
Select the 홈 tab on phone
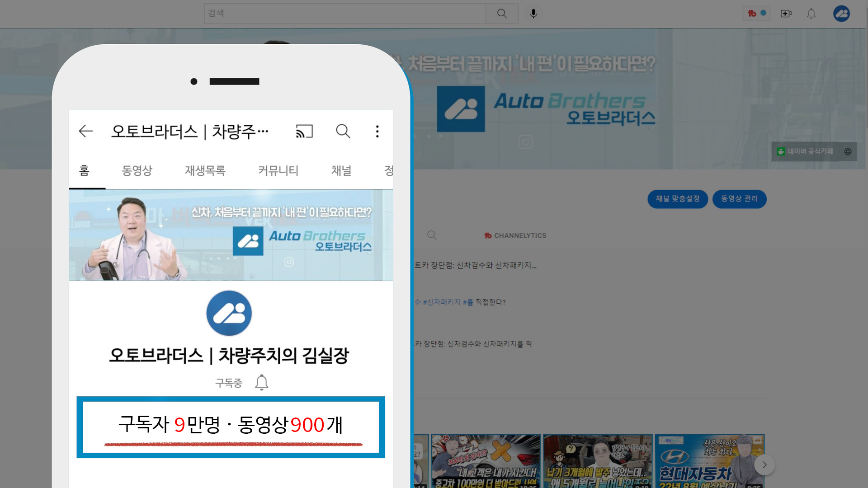84,170
